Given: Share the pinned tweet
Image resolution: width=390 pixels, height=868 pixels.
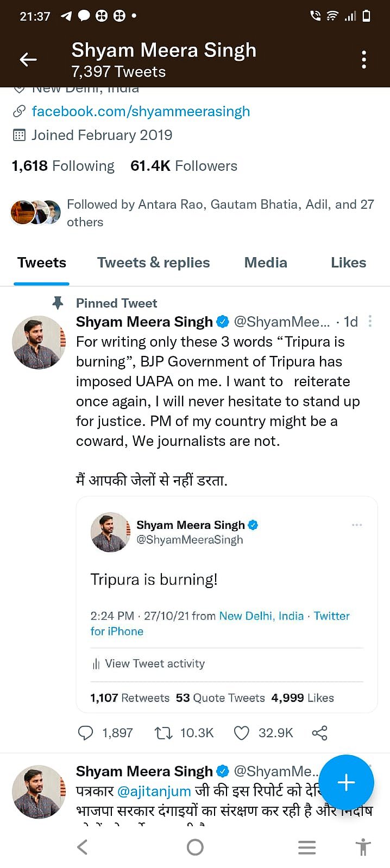Looking at the screenshot, I should [319, 732].
